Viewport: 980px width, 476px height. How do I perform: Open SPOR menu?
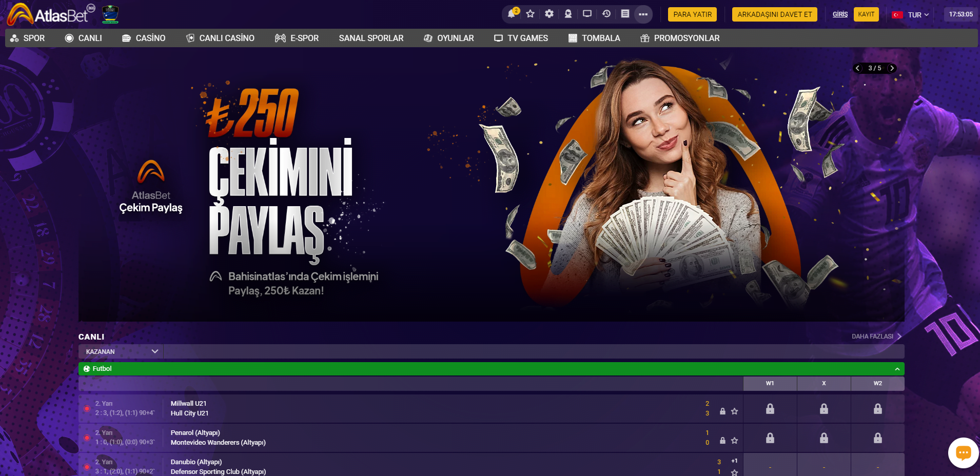coord(28,38)
